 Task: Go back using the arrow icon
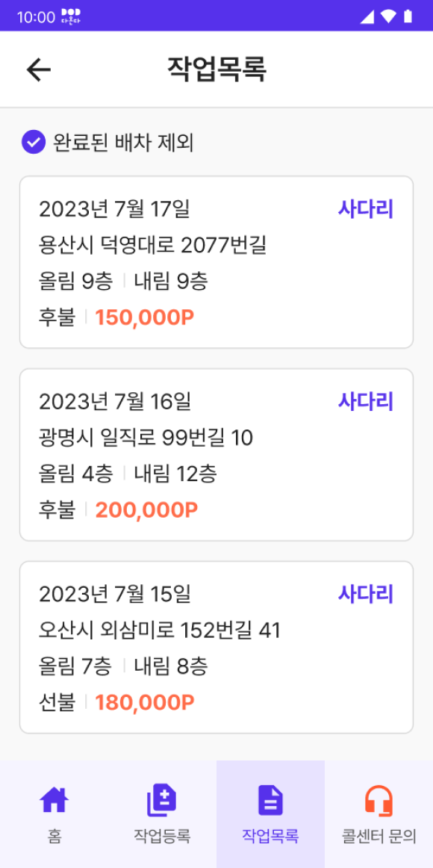[x=39, y=69]
